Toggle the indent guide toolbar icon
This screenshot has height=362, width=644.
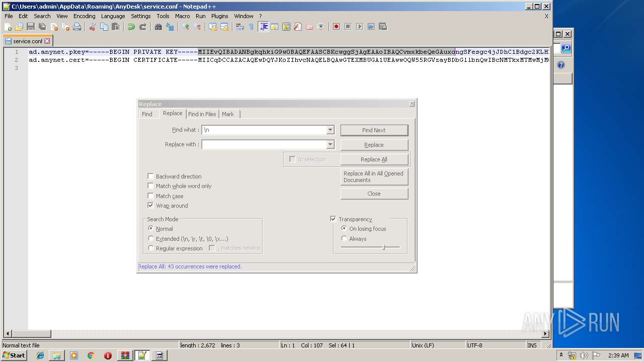(x=263, y=27)
